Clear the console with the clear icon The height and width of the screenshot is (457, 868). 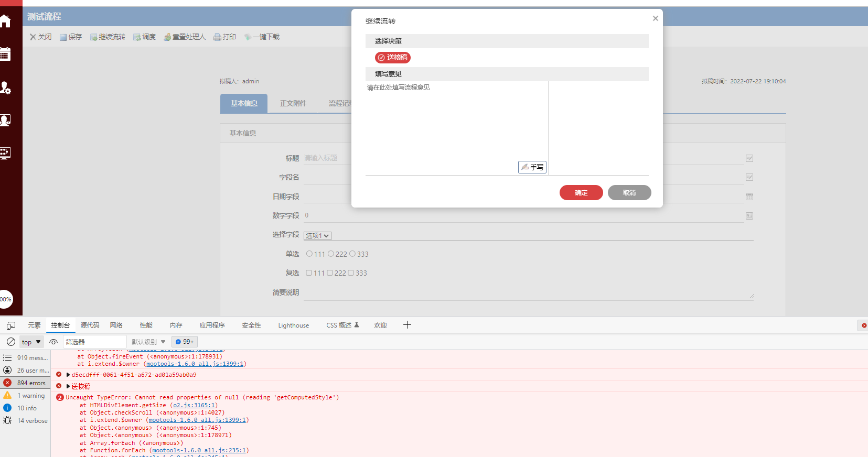click(10, 342)
